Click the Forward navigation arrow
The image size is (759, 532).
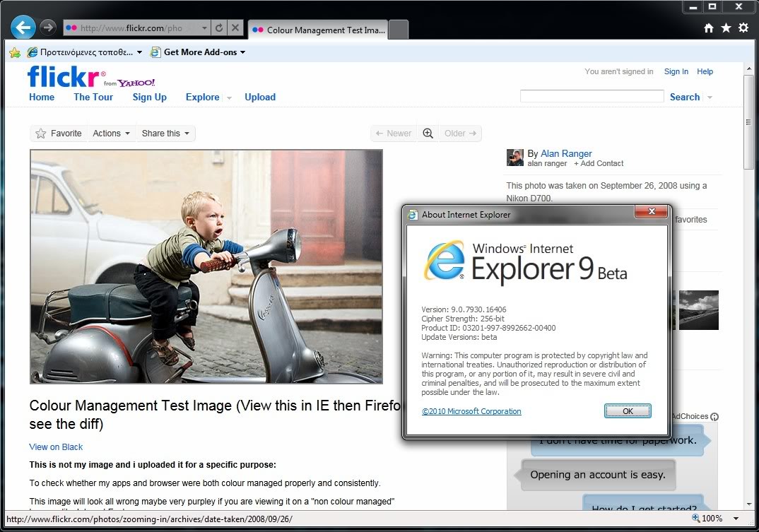tap(47, 28)
